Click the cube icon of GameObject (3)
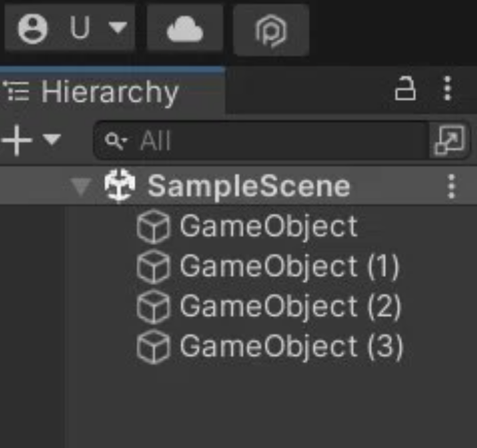477x448 pixels. coord(153,347)
